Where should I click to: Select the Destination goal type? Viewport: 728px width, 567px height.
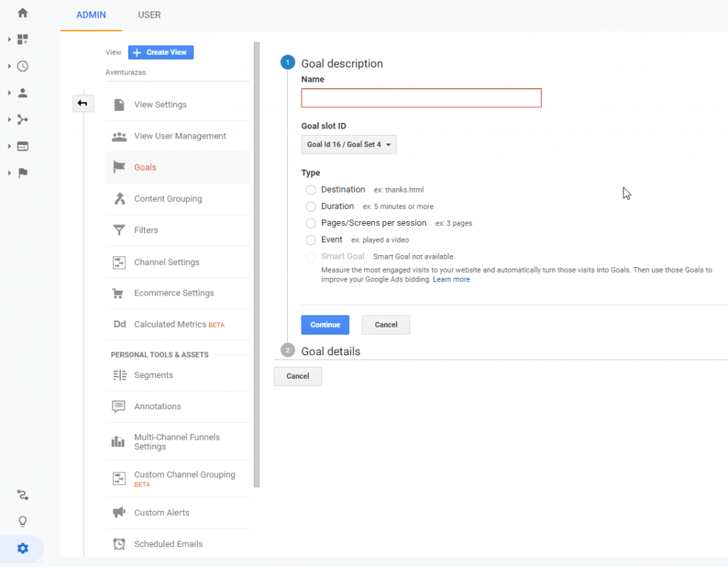coord(311,190)
